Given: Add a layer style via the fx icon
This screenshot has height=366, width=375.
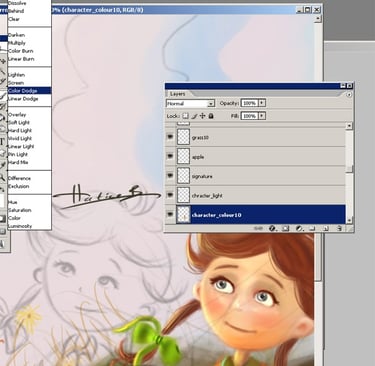Looking at the screenshot, I should pyautogui.click(x=272, y=228).
